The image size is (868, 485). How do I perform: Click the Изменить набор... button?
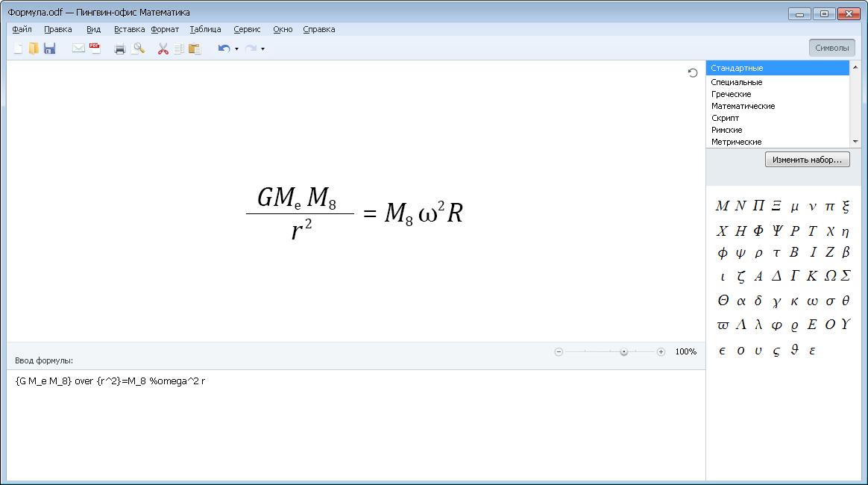click(x=807, y=160)
